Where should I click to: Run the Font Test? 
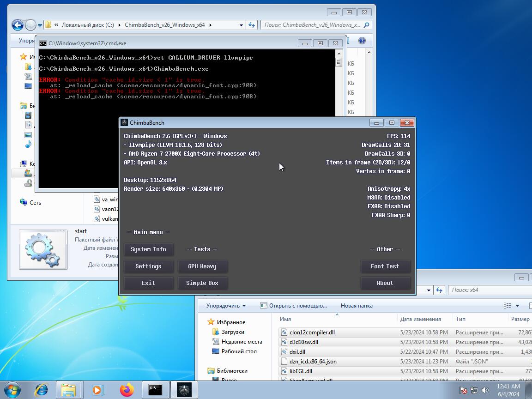click(385, 266)
